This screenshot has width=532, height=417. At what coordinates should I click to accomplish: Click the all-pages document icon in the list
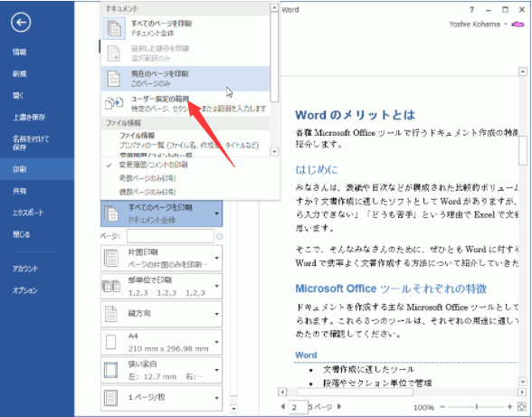point(114,28)
